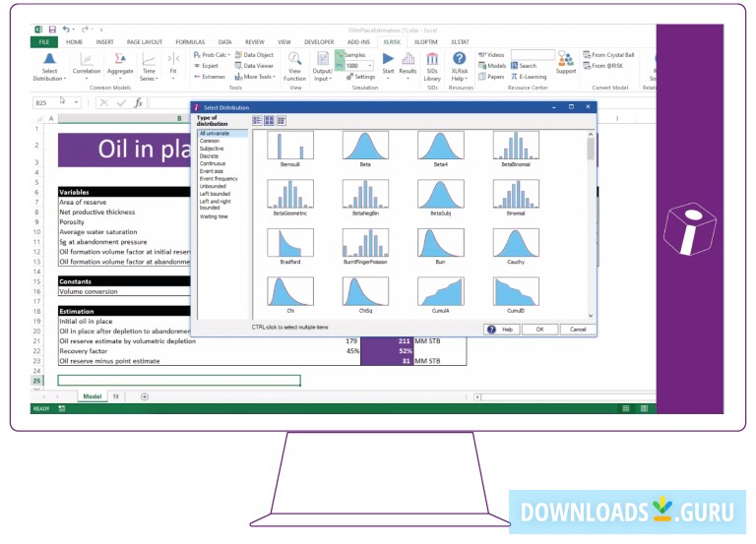
Task: Click Help in Select Distribution dialog
Action: pos(501,330)
